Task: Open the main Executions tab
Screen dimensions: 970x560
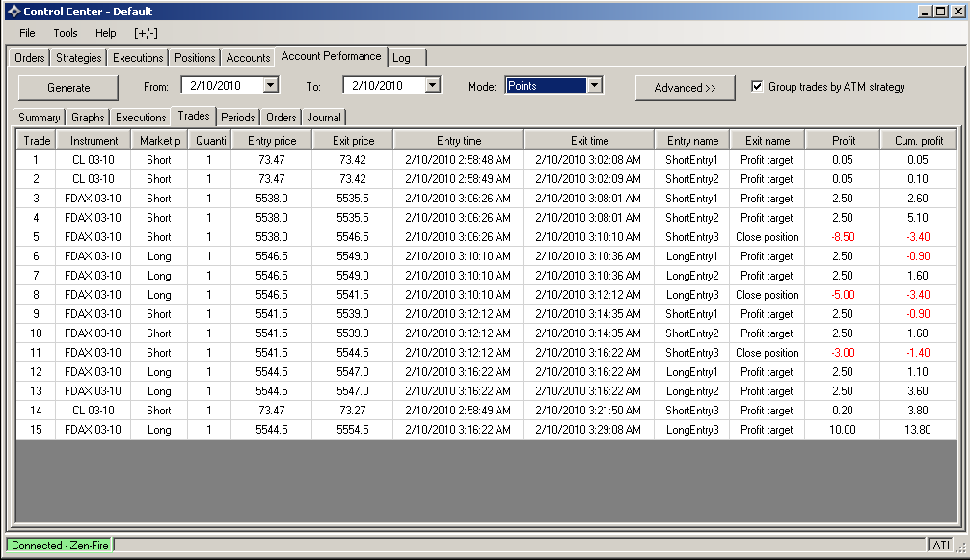Action: click(138, 58)
